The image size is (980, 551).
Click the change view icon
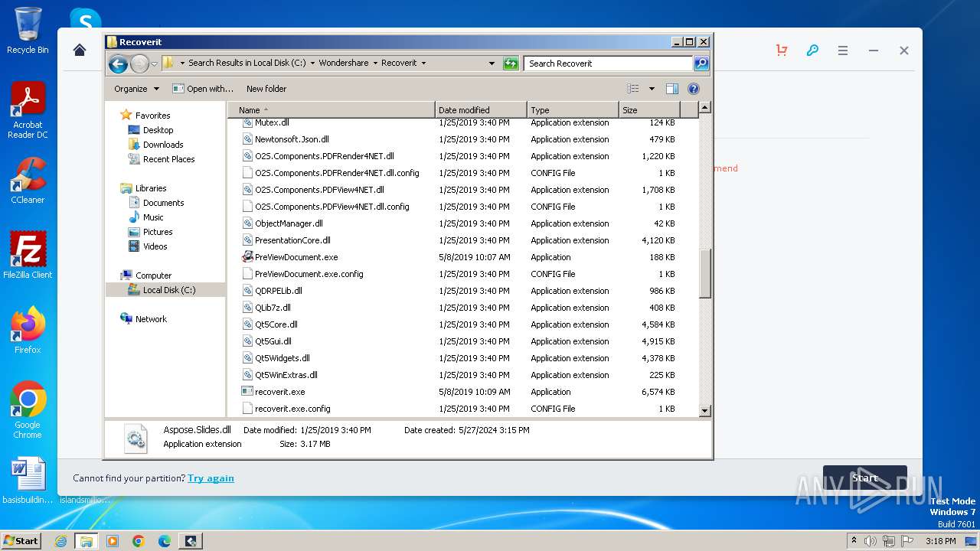pos(632,89)
